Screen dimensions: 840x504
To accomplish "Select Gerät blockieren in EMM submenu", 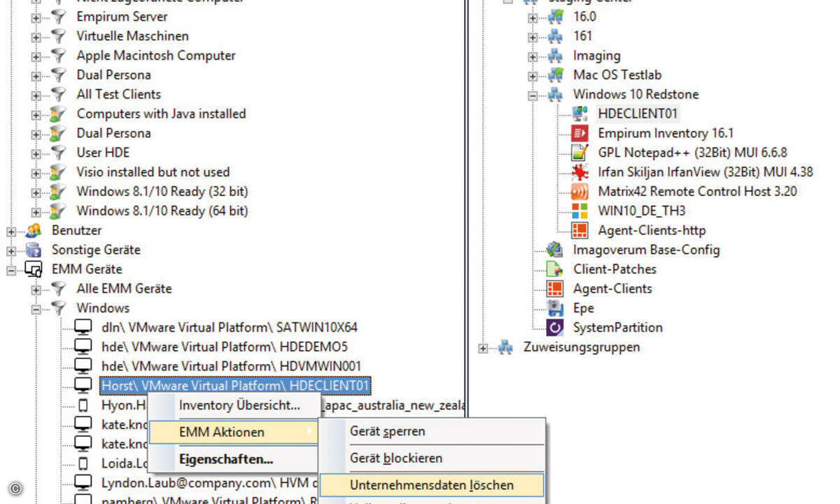I will click(x=432, y=458).
